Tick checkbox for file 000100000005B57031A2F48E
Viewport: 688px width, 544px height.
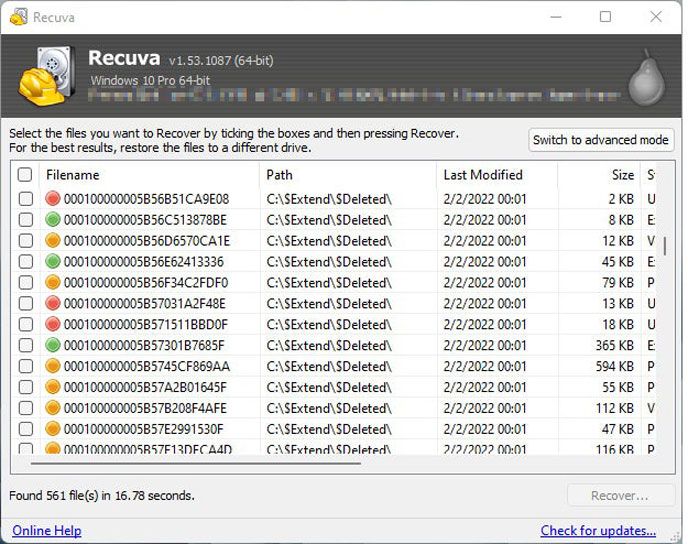pos(25,303)
